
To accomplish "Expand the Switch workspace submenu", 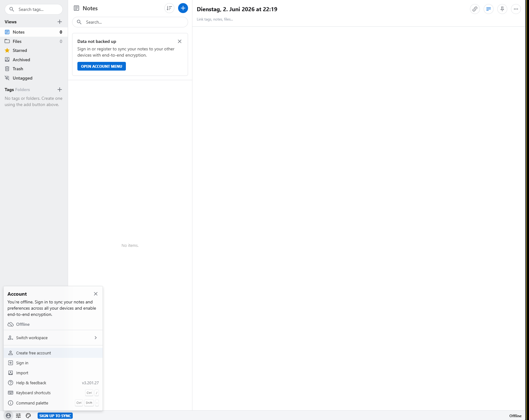I will coord(53,338).
